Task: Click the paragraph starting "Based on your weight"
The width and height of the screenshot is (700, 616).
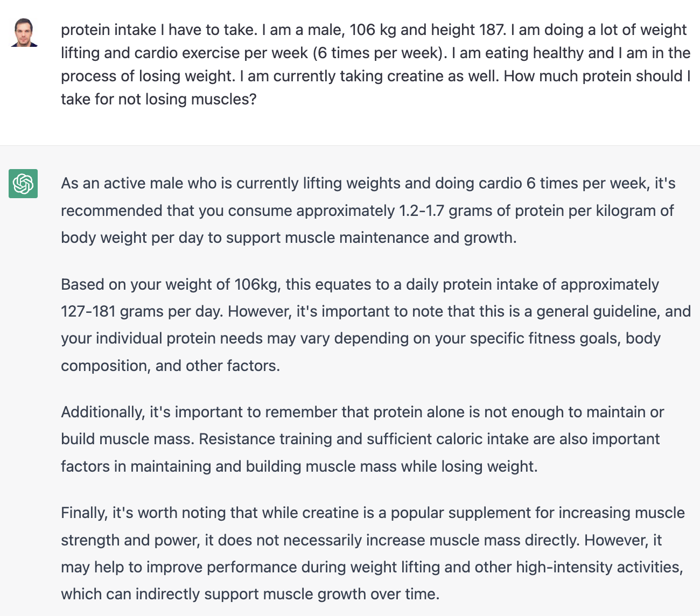Action: [x=375, y=325]
